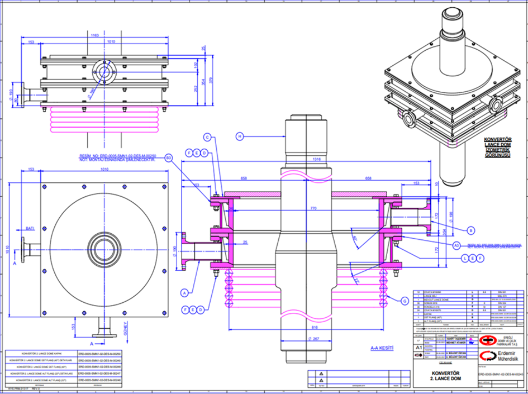528x394 pixels.
Task: Select the SD balloon callout
Action: (169, 158)
